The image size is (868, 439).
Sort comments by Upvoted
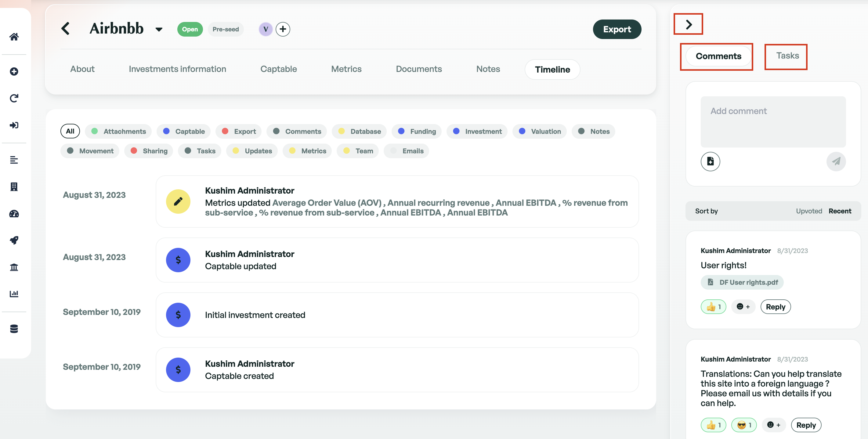(x=809, y=211)
